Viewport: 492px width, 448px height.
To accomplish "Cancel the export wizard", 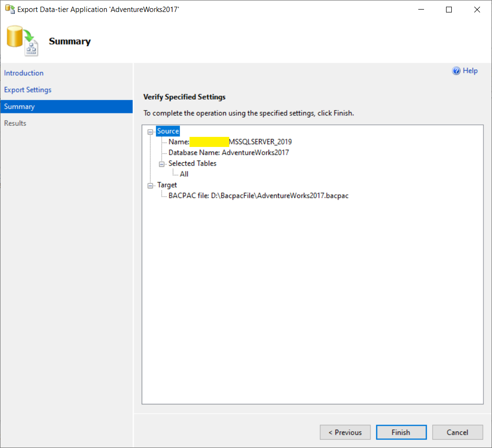I will (x=458, y=432).
